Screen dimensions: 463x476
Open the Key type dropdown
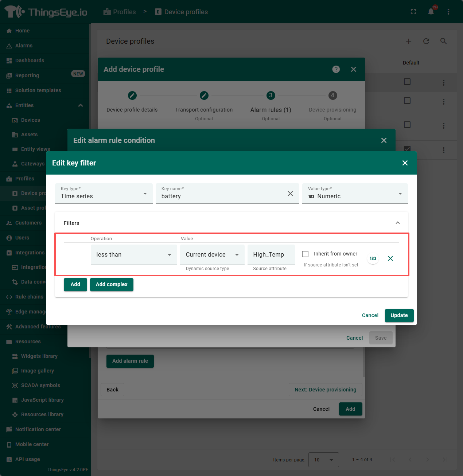104,194
